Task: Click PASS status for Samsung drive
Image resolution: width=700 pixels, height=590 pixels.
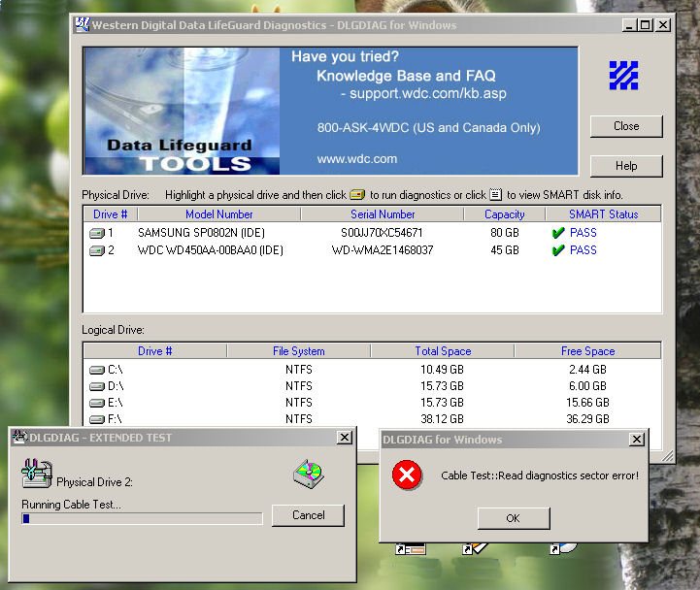Action: pyautogui.click(x=583, y=233)
